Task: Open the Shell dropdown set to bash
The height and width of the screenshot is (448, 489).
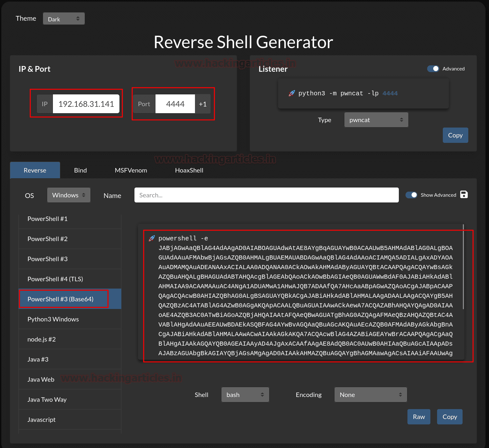Action: tap(245, 395)
